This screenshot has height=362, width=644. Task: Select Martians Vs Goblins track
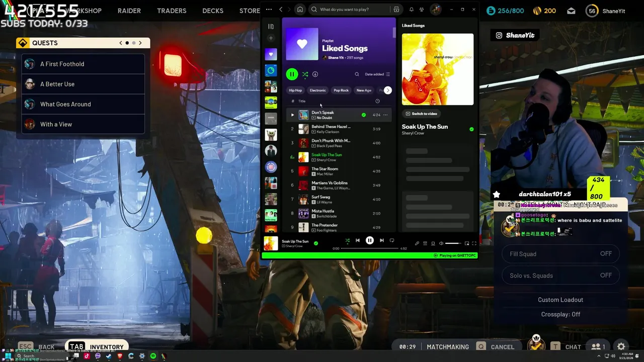pyautogui.click(x=339, y=185)
